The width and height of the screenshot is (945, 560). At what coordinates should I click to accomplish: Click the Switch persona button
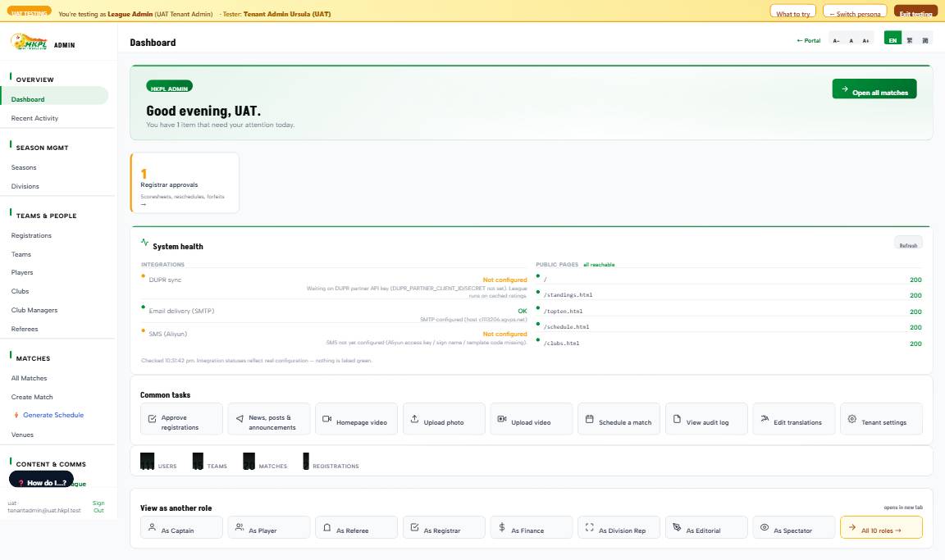coord(855,12)
